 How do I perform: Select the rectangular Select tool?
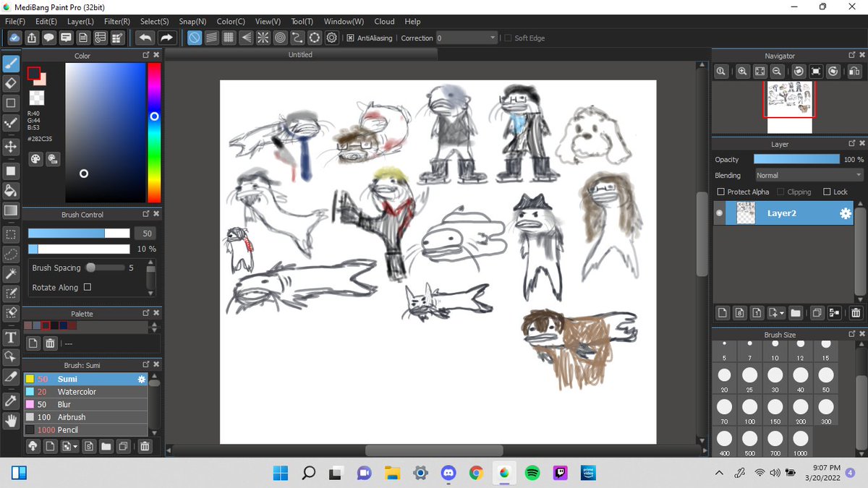coord(11,234)
